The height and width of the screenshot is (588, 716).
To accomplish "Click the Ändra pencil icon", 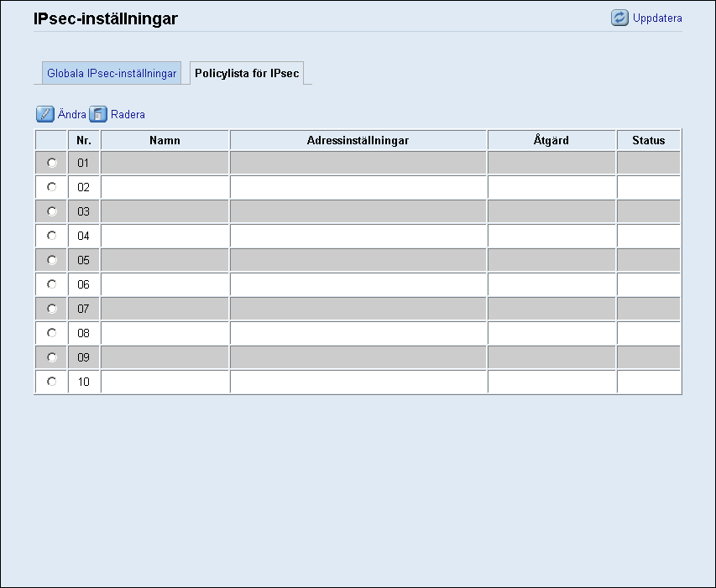I will coord(44,114).
